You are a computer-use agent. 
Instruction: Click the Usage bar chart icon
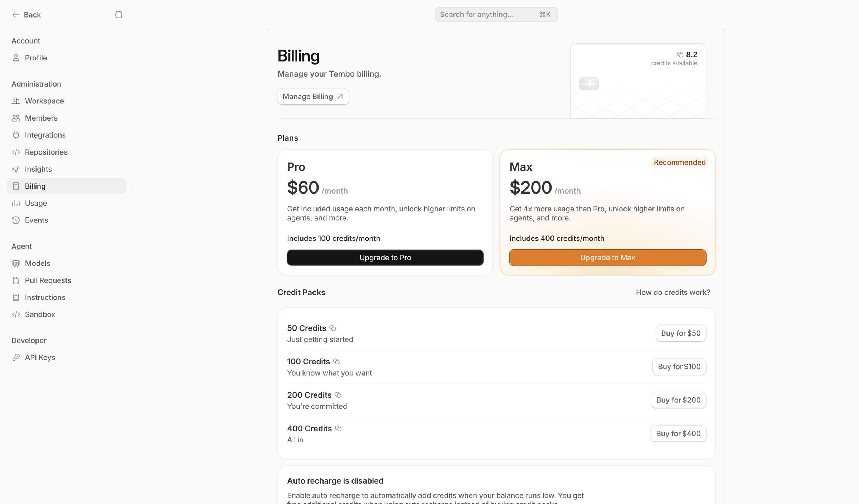[x=16, y=203]
